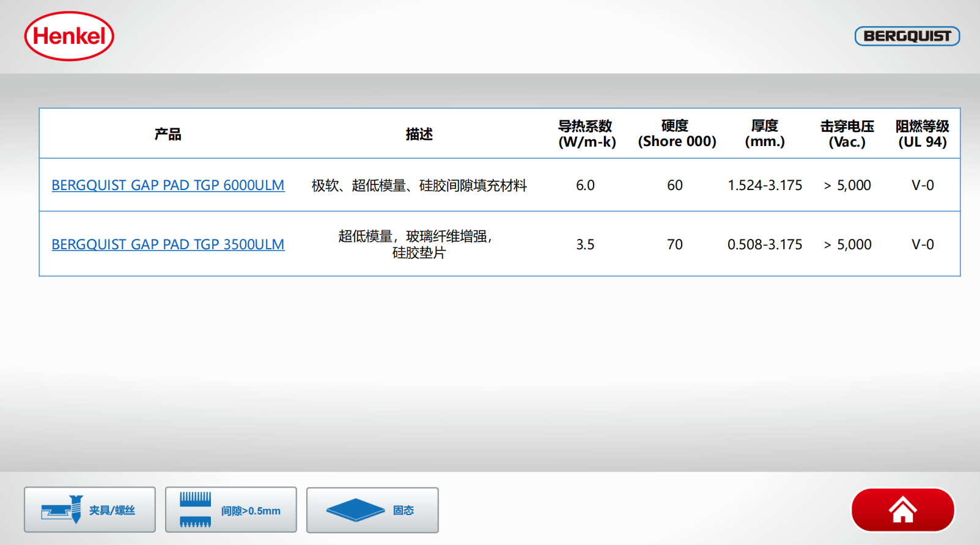
Task: Click the red home icon button
Action: [x=902, y=510]
